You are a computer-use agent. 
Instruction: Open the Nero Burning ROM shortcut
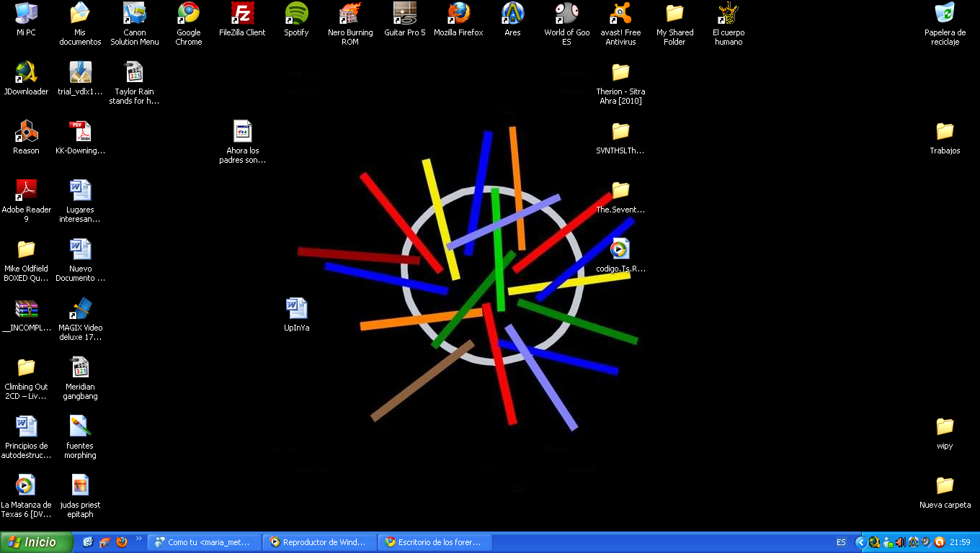[350, 24]
